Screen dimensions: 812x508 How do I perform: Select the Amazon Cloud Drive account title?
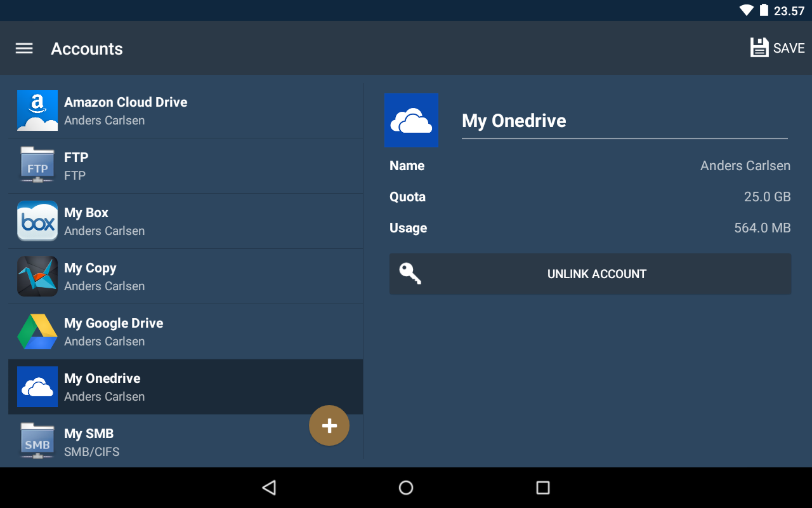126,102
